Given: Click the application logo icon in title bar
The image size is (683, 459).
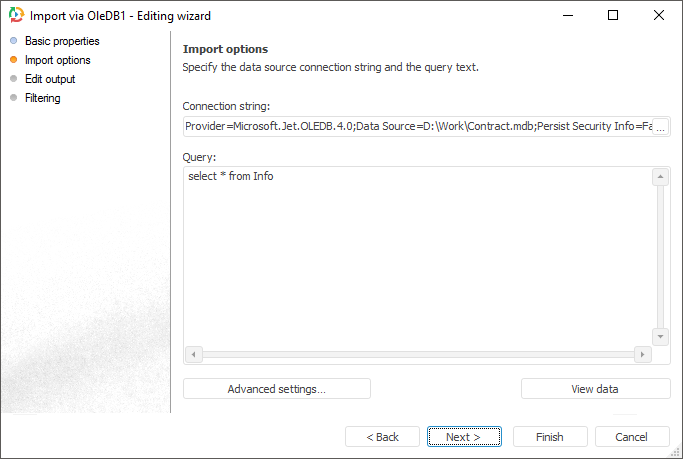Looking at the screenshot, I should tap(16, 16).
